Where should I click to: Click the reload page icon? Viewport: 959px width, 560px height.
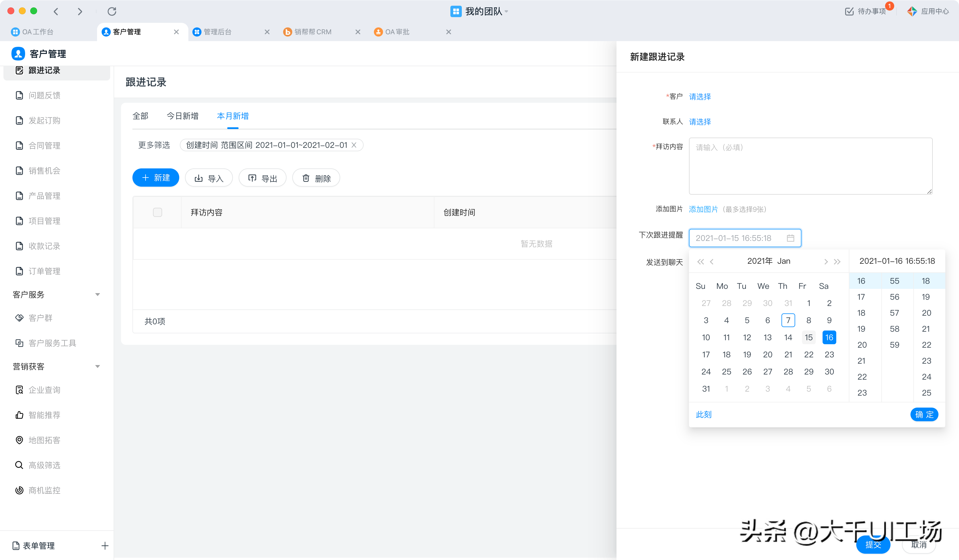pos(112,11)
